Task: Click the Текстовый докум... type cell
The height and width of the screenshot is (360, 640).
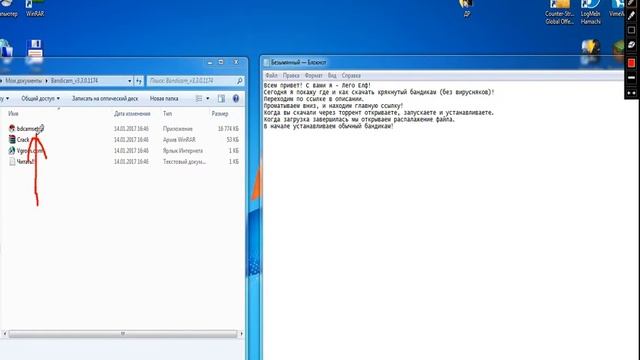Action: coord(184,162)
